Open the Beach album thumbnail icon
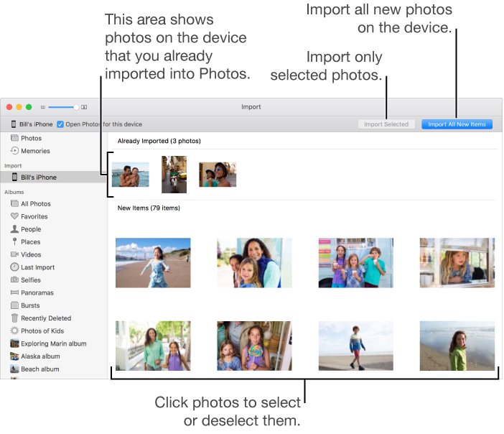 (14, 369)
